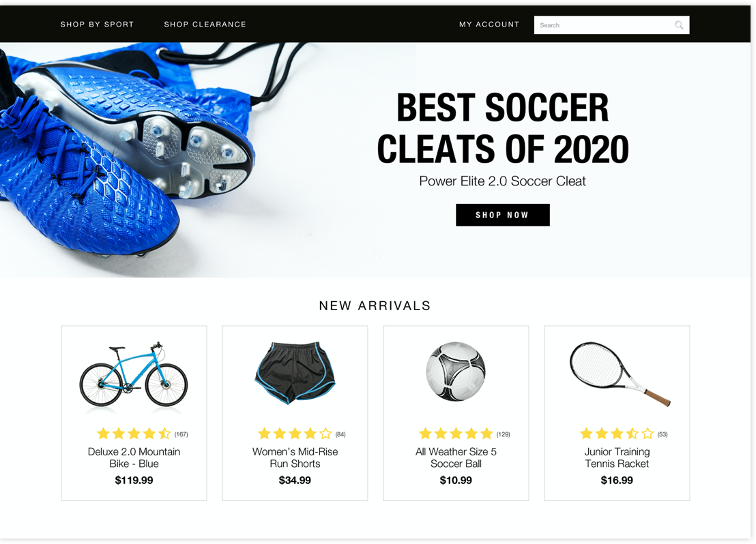
Task: Open Junior Training Tennis Racket title
Action: pyautogui.click(x=617, y=457)
